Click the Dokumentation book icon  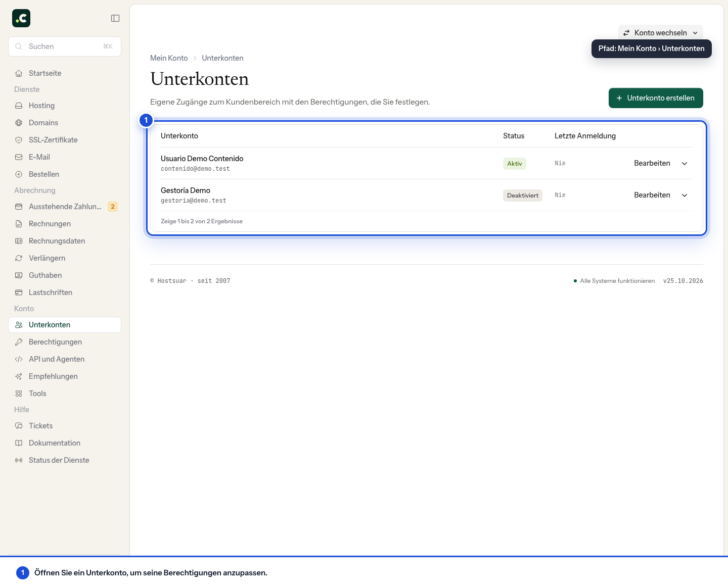pyautogui.click(x=19, y=443)
